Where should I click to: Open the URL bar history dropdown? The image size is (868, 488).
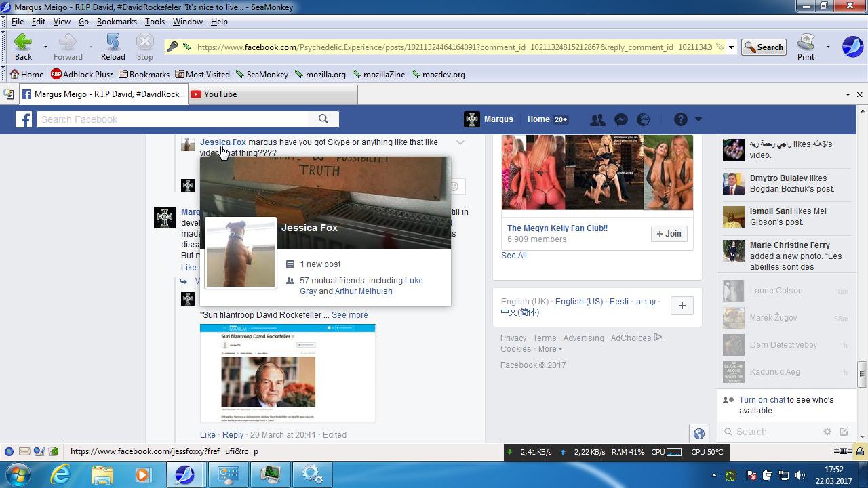[x=732, y=47]
